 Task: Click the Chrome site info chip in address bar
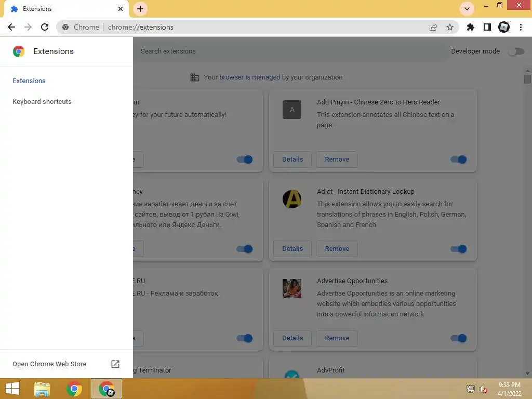click(81, 27)
